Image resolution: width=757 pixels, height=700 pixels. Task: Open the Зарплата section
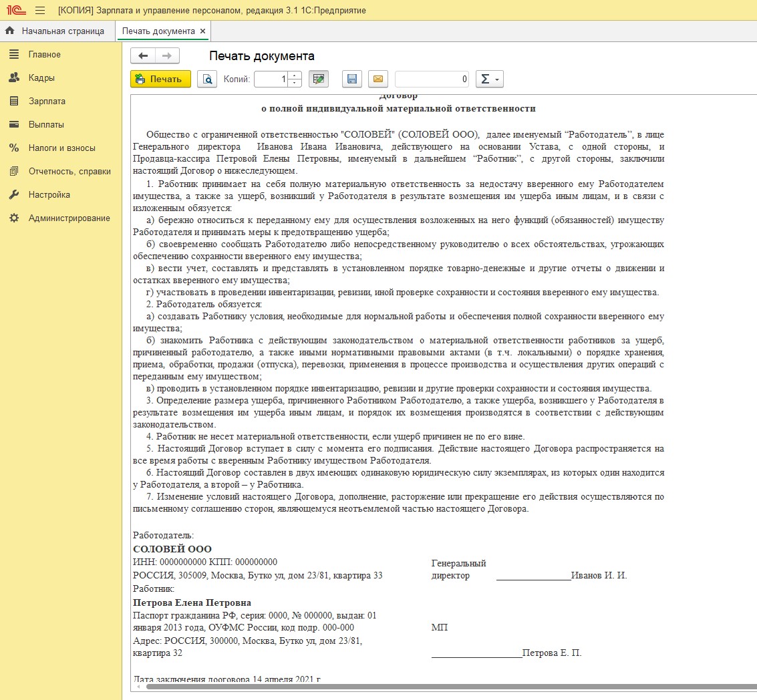coord(47,102)
